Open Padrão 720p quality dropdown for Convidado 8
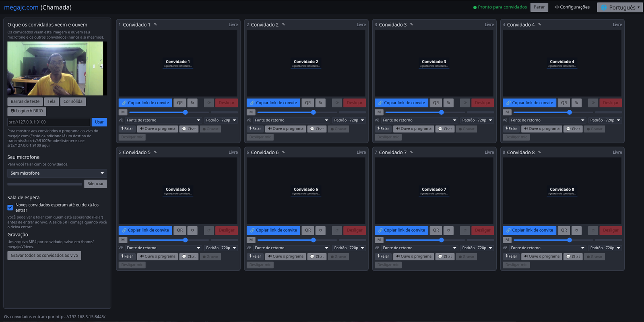 pos(605,248)
